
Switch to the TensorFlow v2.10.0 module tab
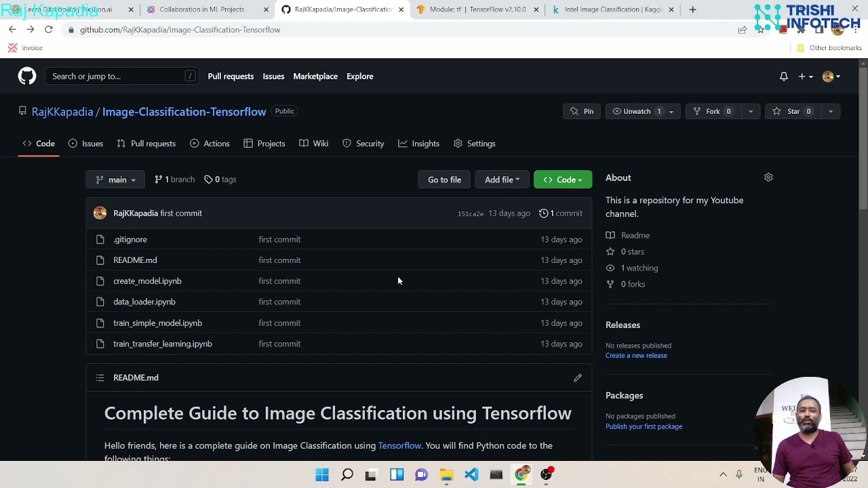pyautogui.click(x=477, y=9)
